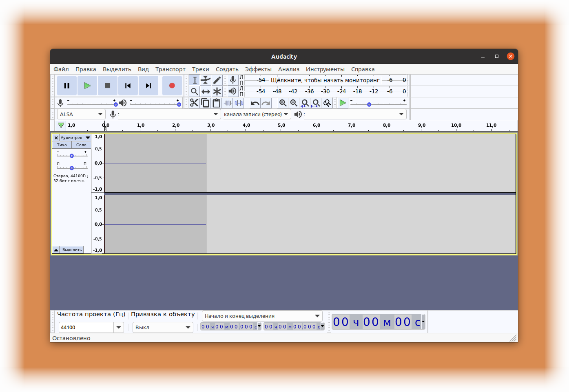Image resolution: width=569 pixels, height=392 pixels.
Task: Click the track gain slider handle
Action: [x=72, y=156]
